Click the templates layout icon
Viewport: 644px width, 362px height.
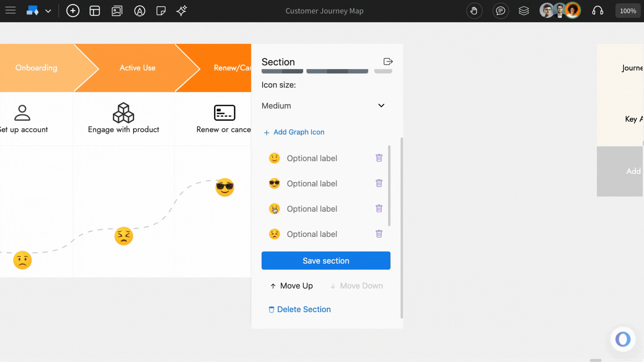pos(95,11)
